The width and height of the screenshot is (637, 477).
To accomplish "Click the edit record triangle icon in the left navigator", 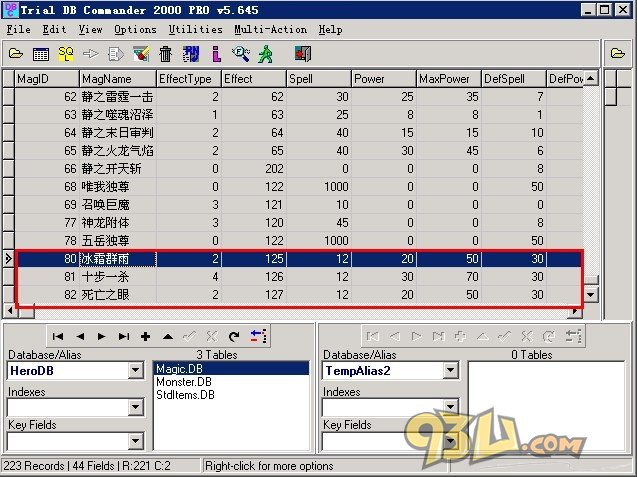I will coord(168,336).
